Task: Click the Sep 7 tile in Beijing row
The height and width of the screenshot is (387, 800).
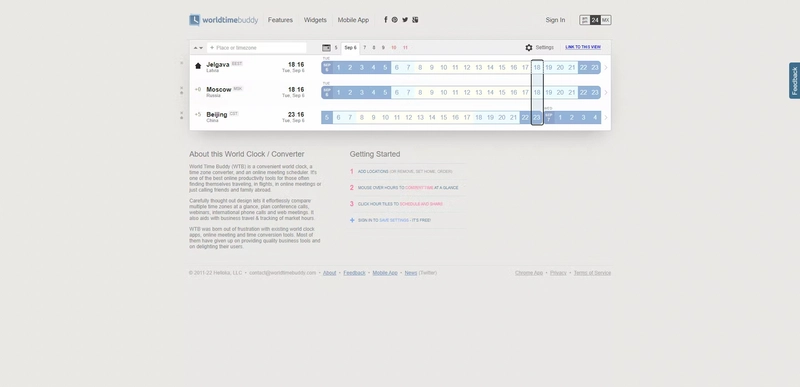Action: [548, 117]
